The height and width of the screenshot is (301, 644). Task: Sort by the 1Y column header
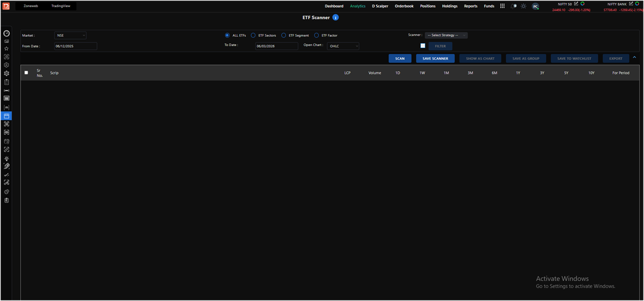518,73
